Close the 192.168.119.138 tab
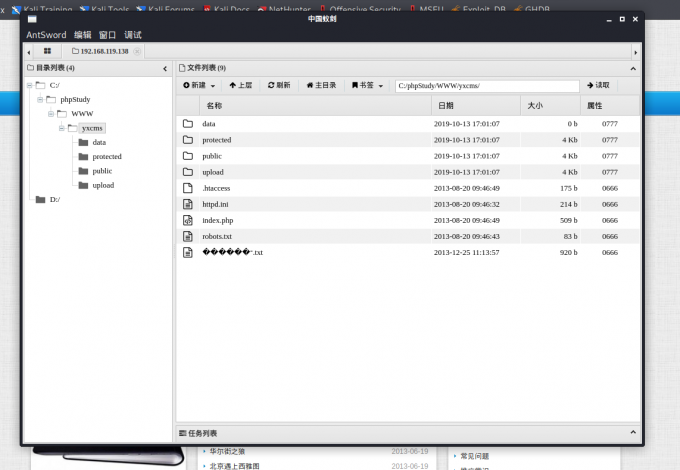 click(137, 51)
